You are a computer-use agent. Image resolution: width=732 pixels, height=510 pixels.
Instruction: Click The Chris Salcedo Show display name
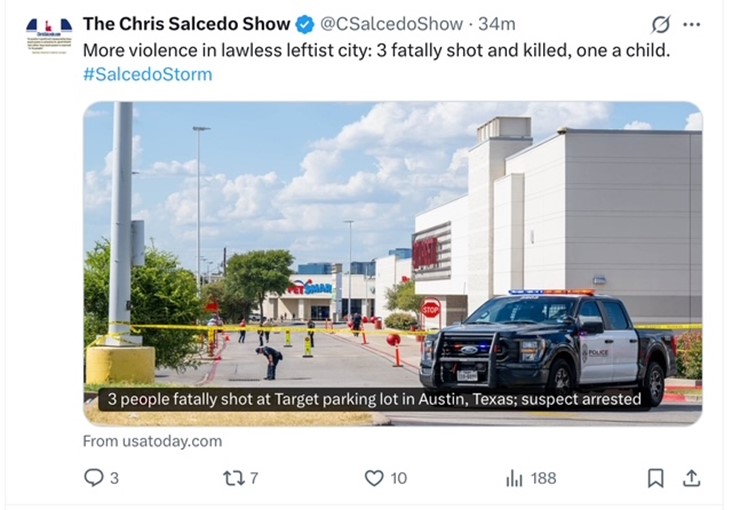point(187,24)
